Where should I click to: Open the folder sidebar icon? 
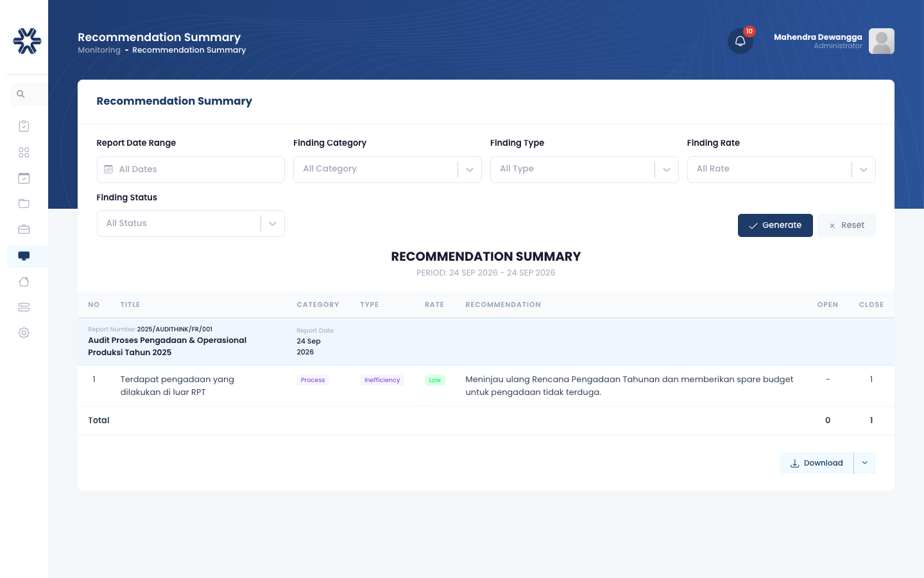[x=24, y=204]
